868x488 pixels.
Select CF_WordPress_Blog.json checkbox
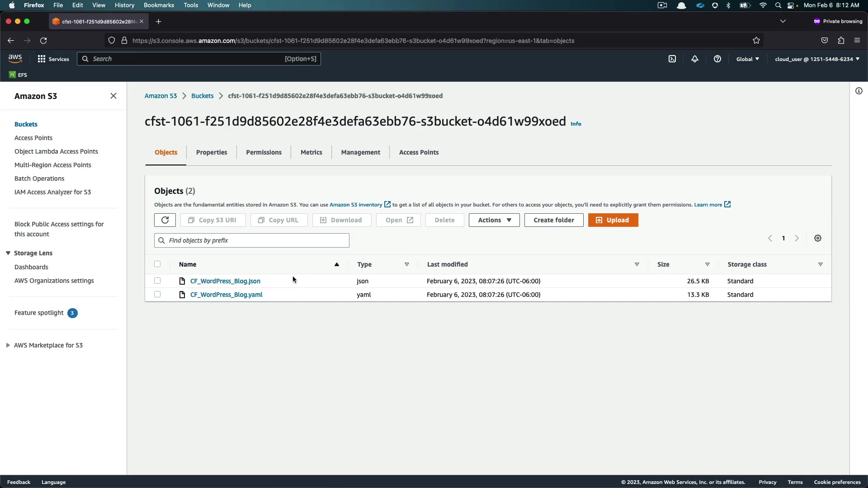[x=157, y=281]
